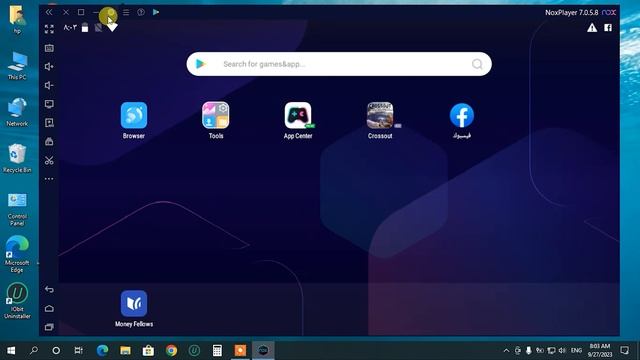This screenshot has height=360, width=640.
Task: Click the magnifier icon in search bar
Action: (x=477, y=64)
